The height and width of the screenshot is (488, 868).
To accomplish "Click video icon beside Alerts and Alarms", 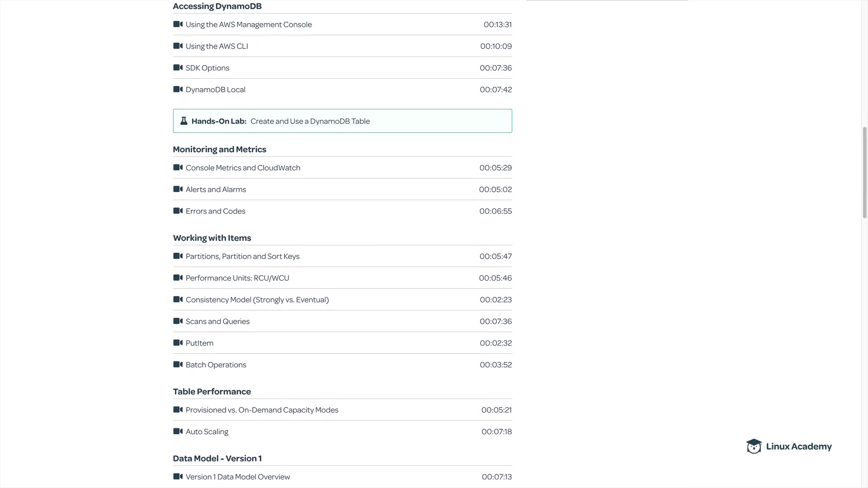I will click(x=178, y=189).
